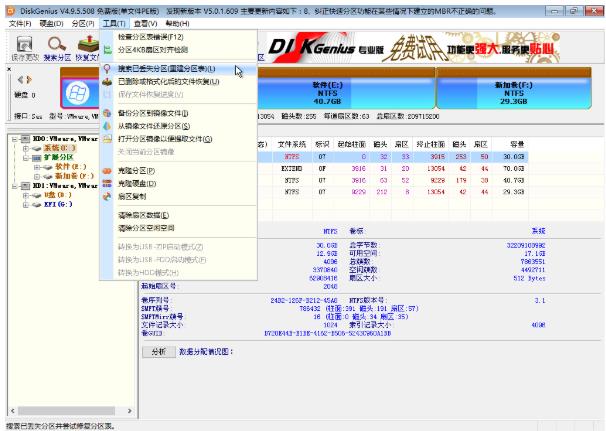Click the tree panel scrollbar right arrow
The width and height of the screenshot is (606, 431).
129,411
